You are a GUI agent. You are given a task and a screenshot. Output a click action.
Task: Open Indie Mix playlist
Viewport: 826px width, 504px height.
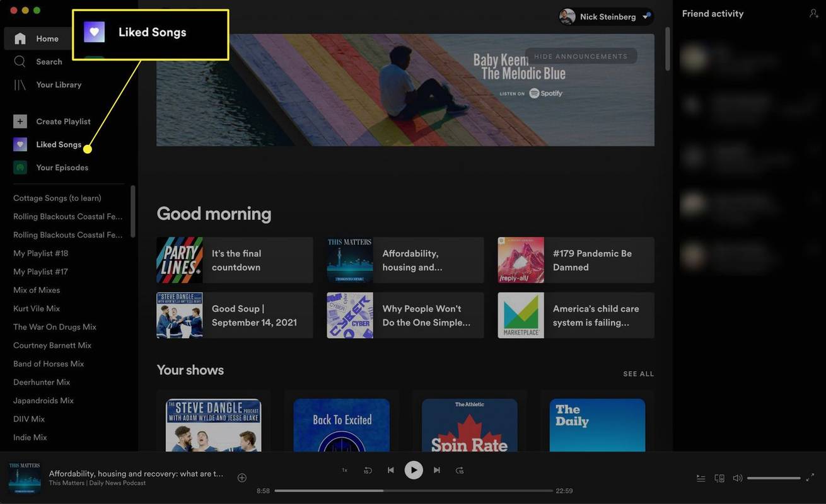click(30, 437)
